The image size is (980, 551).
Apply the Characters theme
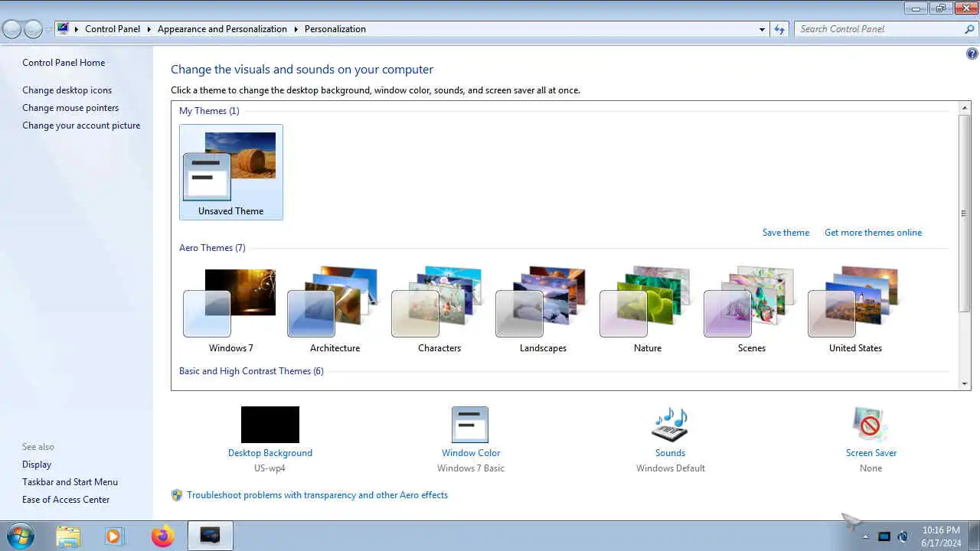(439, 310)
